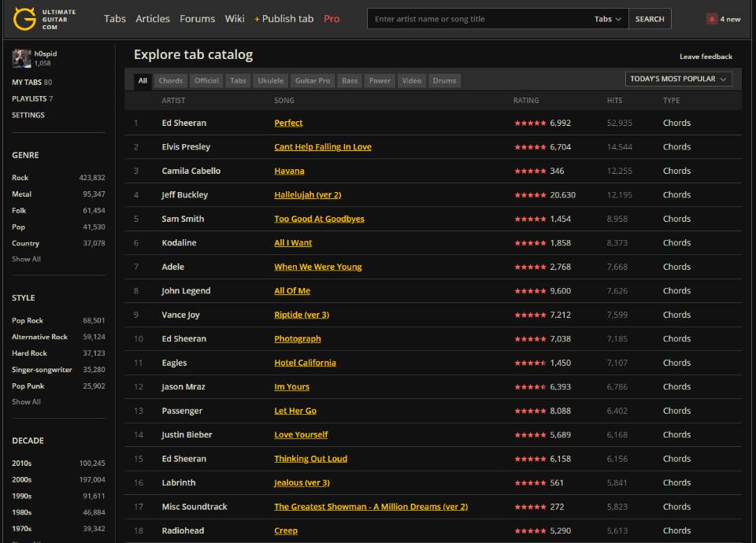Click the star rating for Perfect
The image size is (756, 543).
[530, 123]
